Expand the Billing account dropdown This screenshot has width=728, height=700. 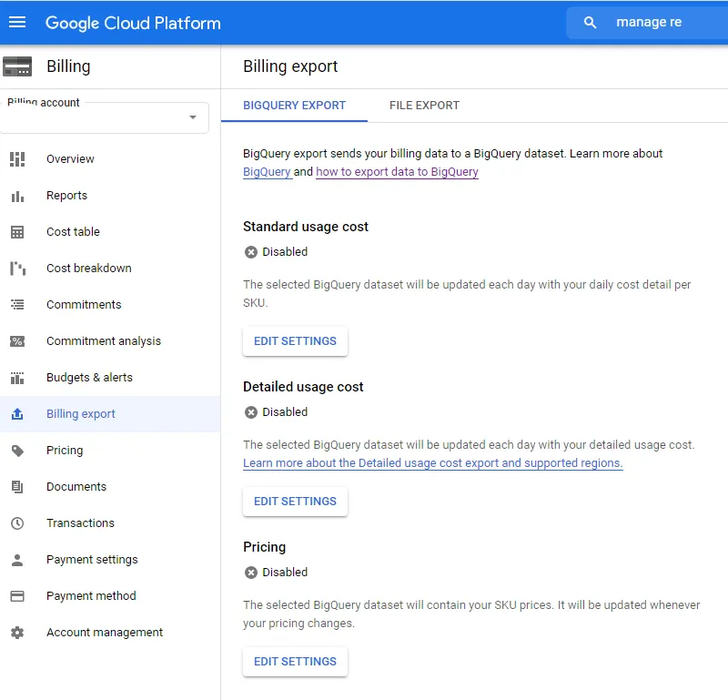click(192, 117)
